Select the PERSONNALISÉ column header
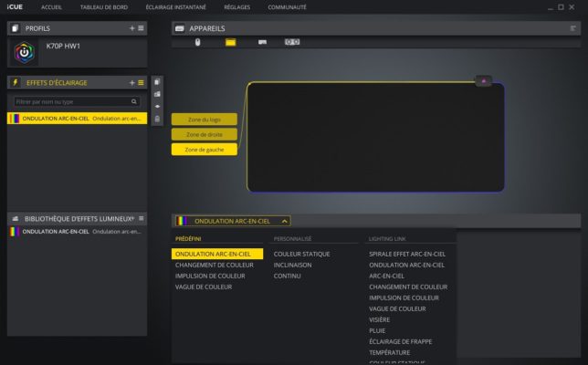The image size is (588, 365). 292,239
